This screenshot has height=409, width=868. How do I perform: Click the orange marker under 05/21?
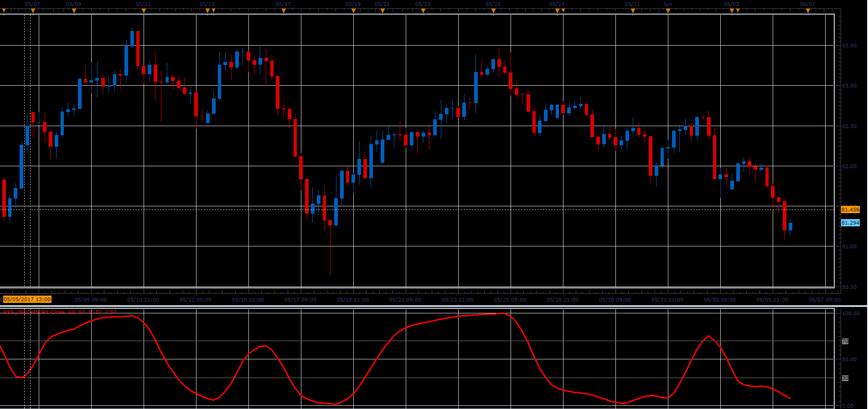point(382,11)
